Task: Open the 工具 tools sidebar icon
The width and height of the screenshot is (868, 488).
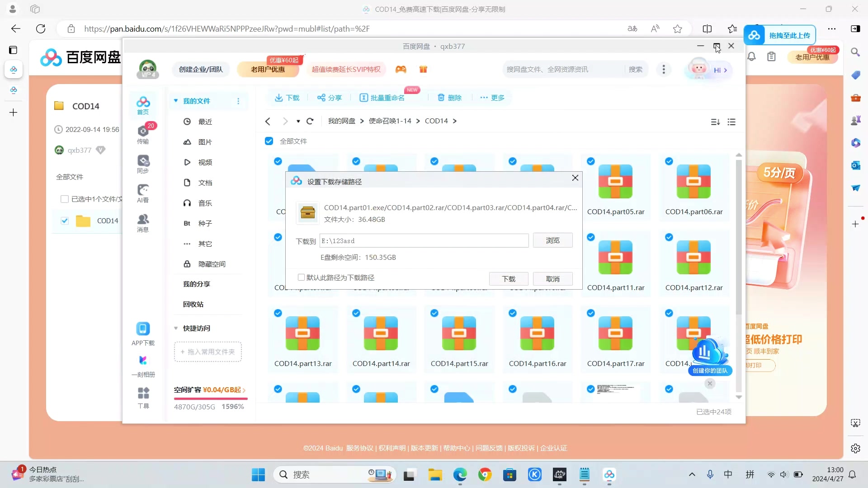Action: [x=143, y=398]
